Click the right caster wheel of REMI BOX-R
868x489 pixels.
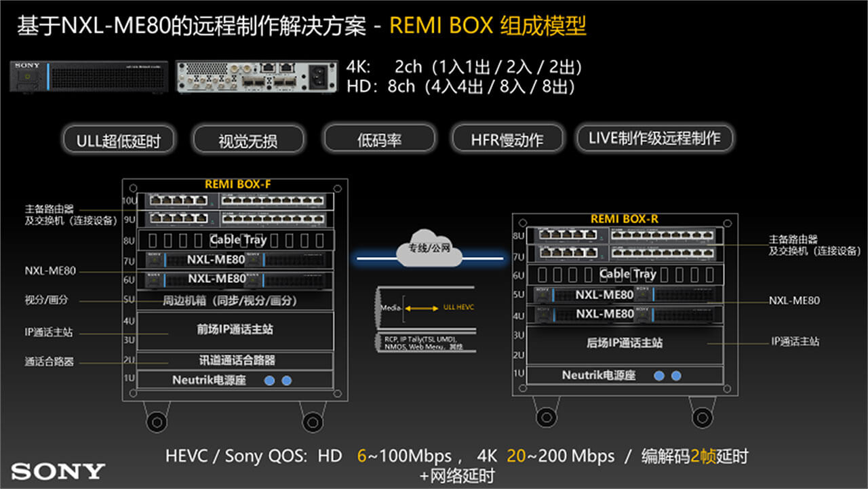click(702, 418)
